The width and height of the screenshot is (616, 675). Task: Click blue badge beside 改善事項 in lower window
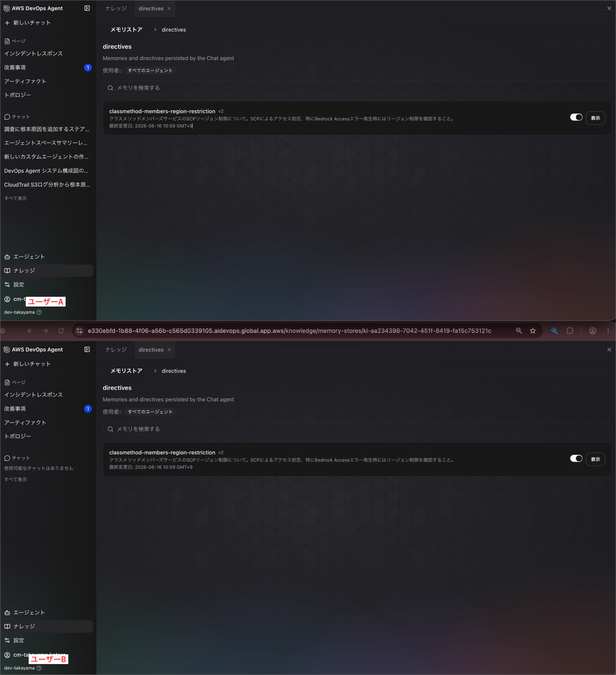88,409
